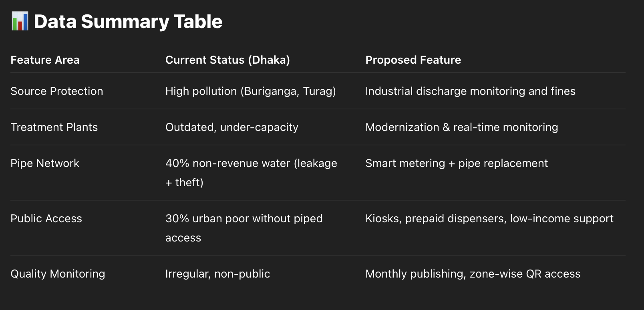Screen dimensions: 644x310
Task: Click the Quality Monitoring row label
Action: [58, 274]
